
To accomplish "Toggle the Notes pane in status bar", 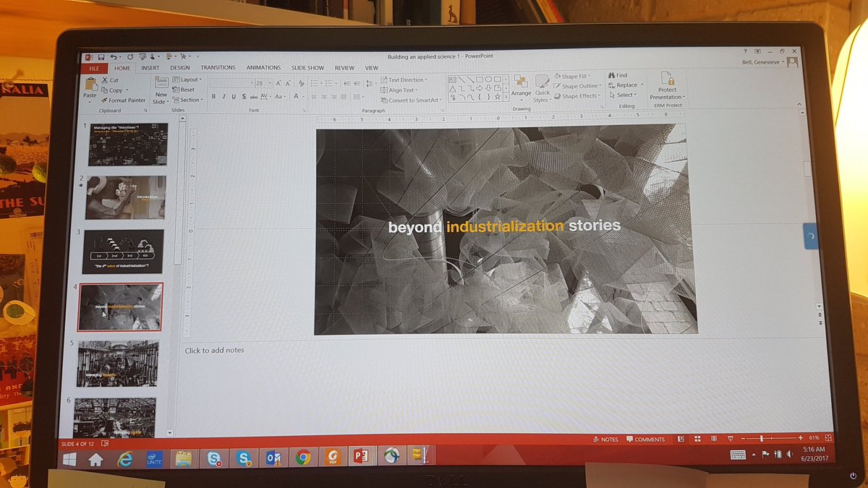I will coord(605,439).
